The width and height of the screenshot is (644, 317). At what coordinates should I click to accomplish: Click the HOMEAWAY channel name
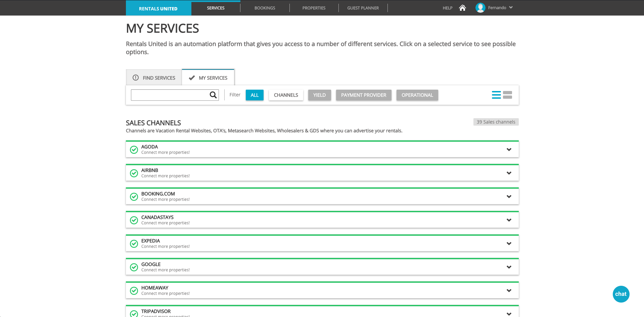tap(155, 288)
